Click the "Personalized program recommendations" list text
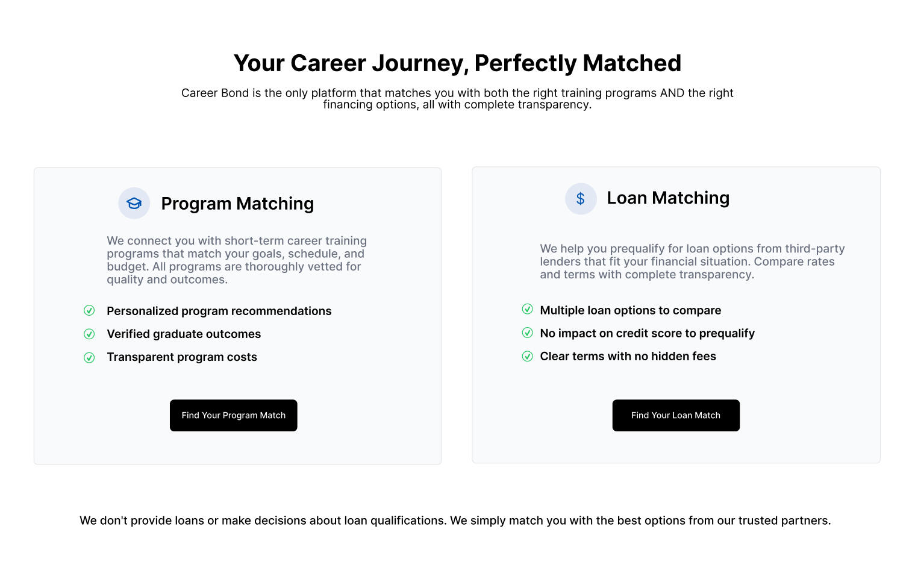The width and height of the screenshot is (912, 588). pos(219,311)
